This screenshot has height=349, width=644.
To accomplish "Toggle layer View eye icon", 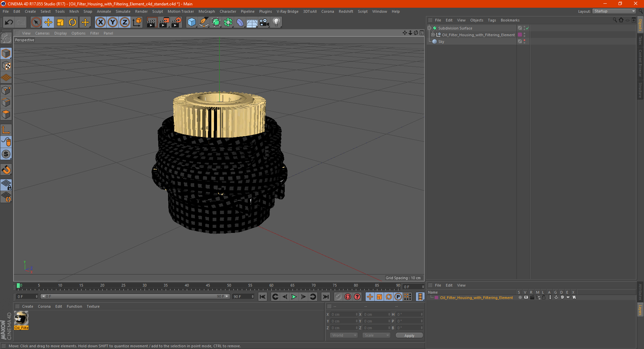I will click(526, 298).
